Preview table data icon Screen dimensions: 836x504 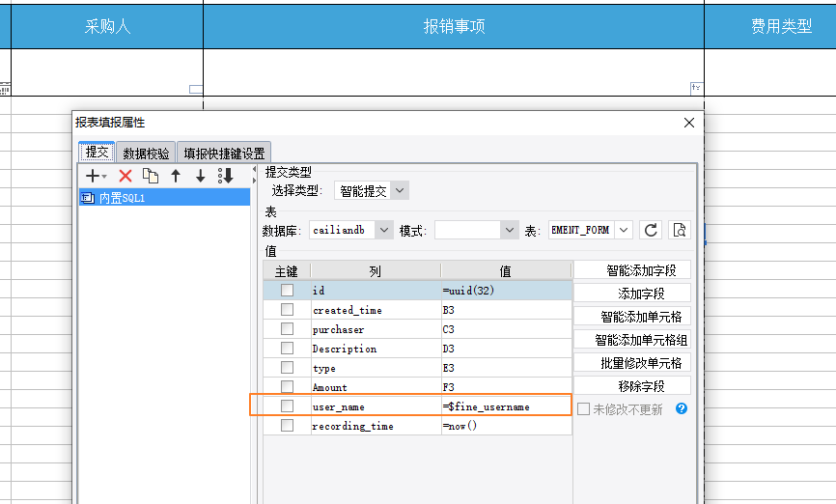tap(680, 230)
